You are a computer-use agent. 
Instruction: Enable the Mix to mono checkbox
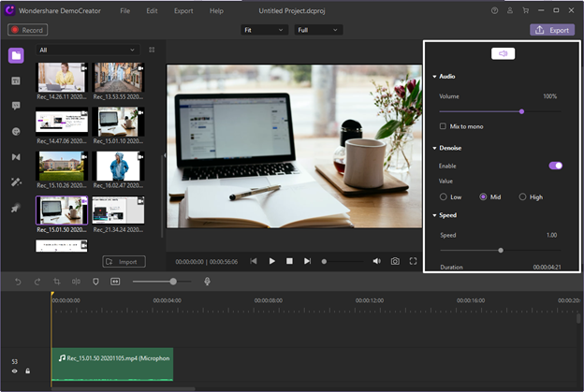pyautogui.click(x=443, y=125)
